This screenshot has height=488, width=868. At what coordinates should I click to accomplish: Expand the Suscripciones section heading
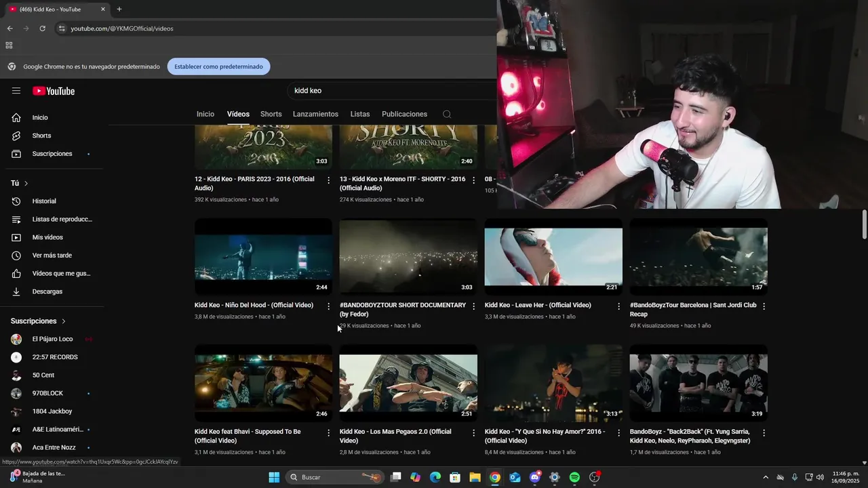coord(38,321)
